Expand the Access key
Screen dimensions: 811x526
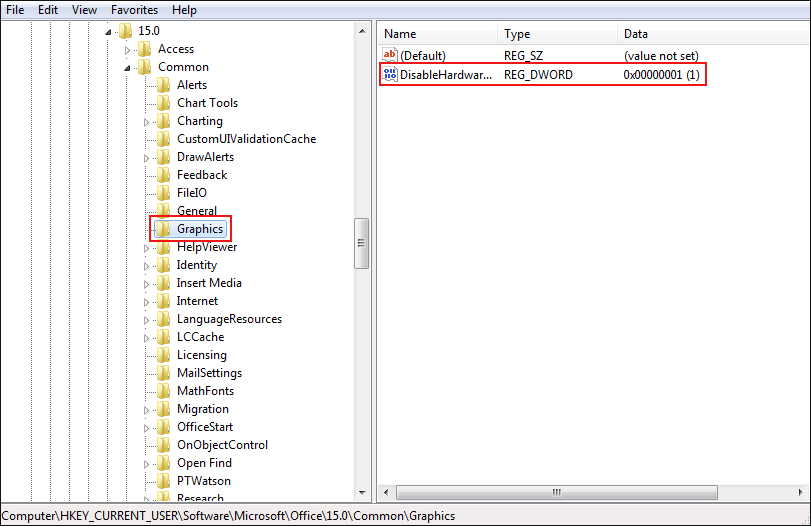click(x=127, y=50)
